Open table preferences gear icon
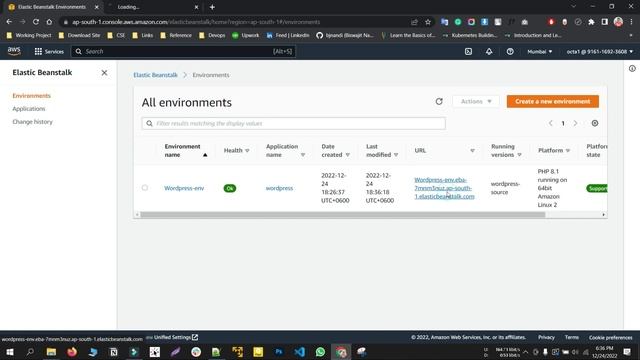 (595, 123)
